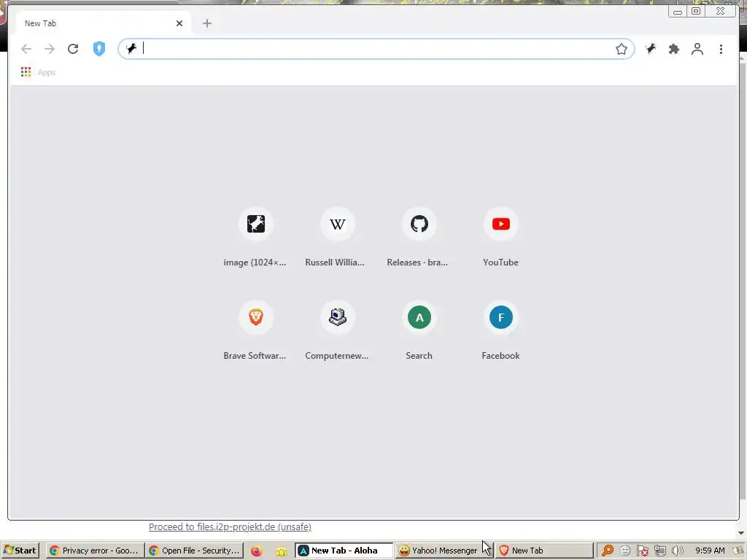Switch to New Tab - Aloha taskbar item
Screen dimensions: 747x560
[344, 551]
